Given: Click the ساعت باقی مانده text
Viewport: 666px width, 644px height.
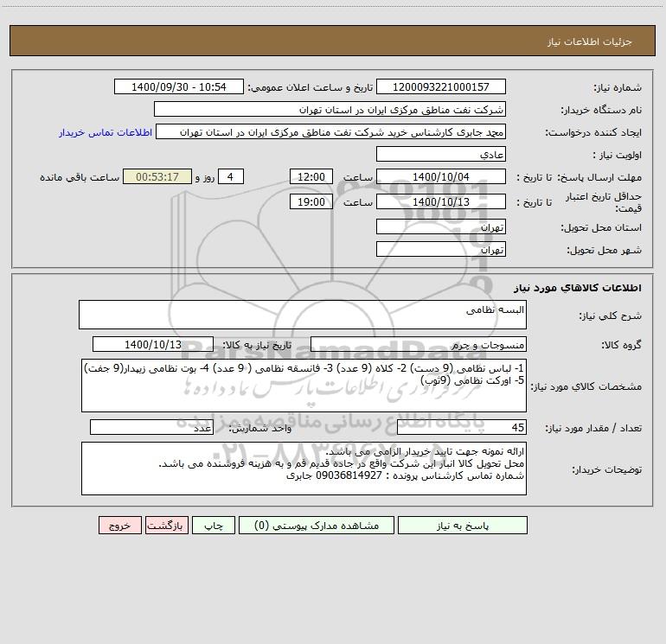Looking at the screenshot, I should pos(80,177).
